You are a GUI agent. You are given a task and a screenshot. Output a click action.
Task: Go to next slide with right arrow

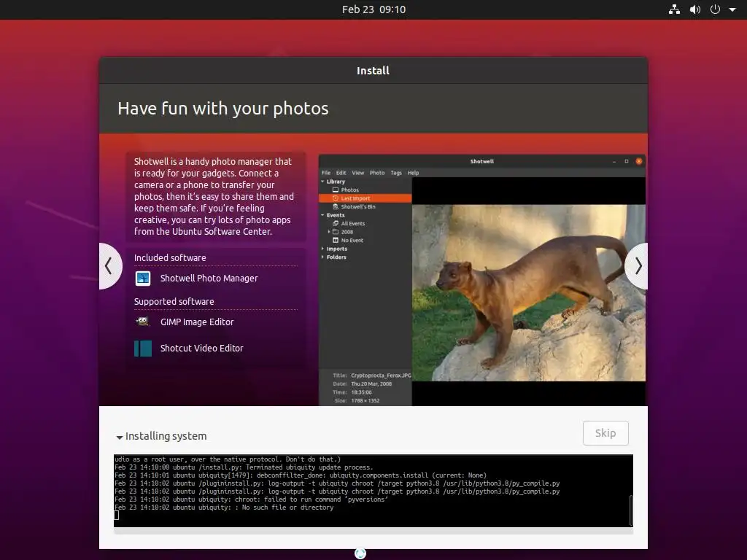pyautogui.click(x=637, y=265)
